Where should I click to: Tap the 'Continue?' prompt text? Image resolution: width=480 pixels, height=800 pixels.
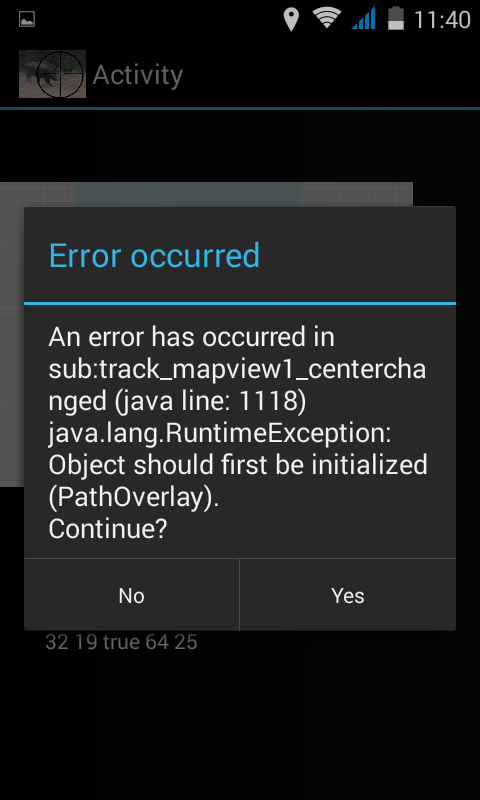[x=108, y=529]
